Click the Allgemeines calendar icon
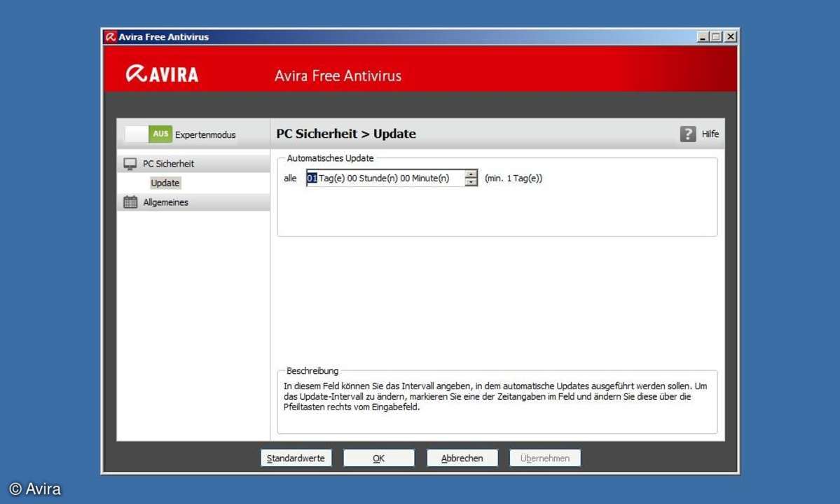 pos(130,202)
